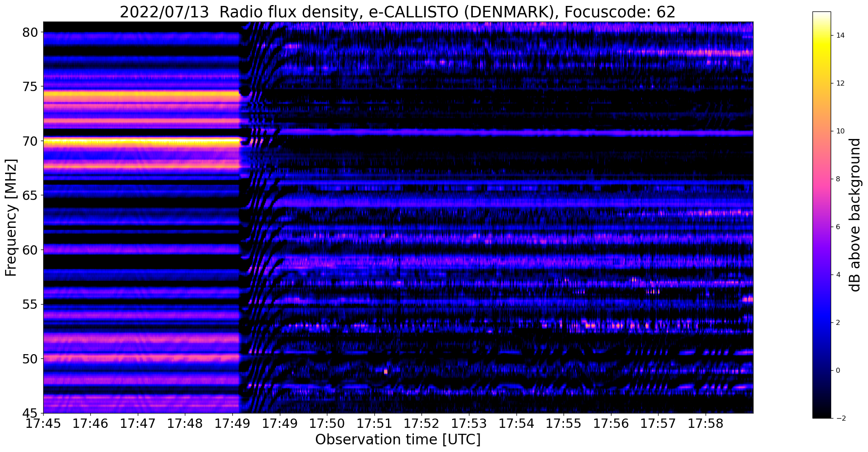This screenshot has height=452, width=868.
Task: Click the 45 MHz frequency tick label
Action: pos(30,413)
